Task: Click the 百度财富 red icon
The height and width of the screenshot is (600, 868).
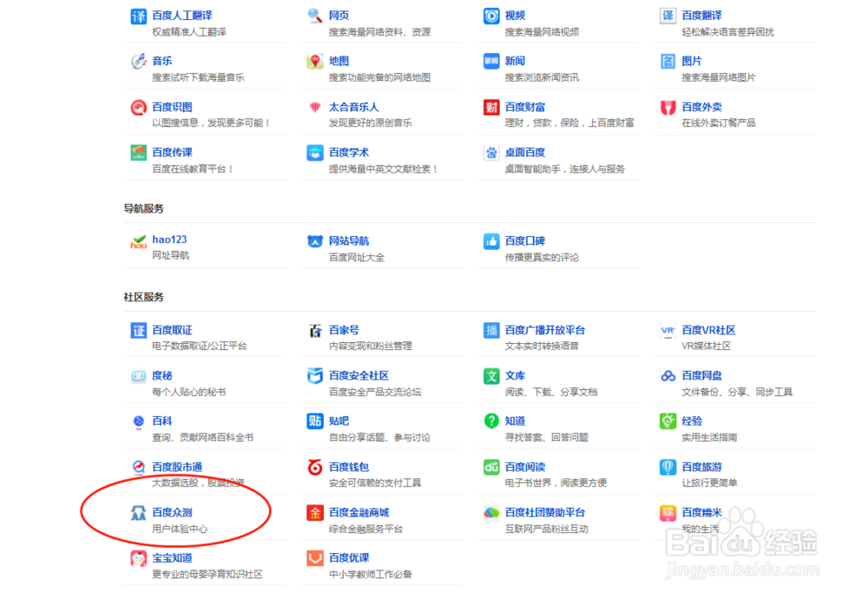Action: [491, 107]
